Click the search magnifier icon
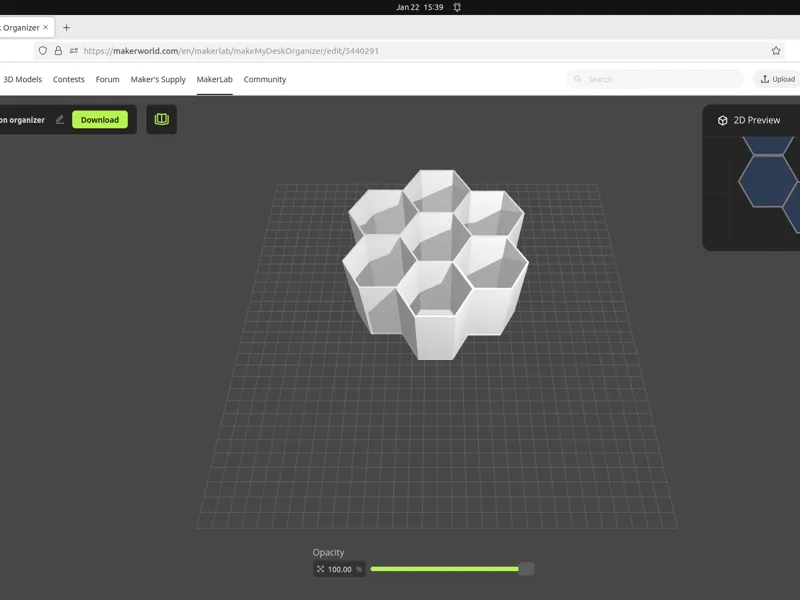The width and height of the screenshot is (800, 600). [578, 79]
